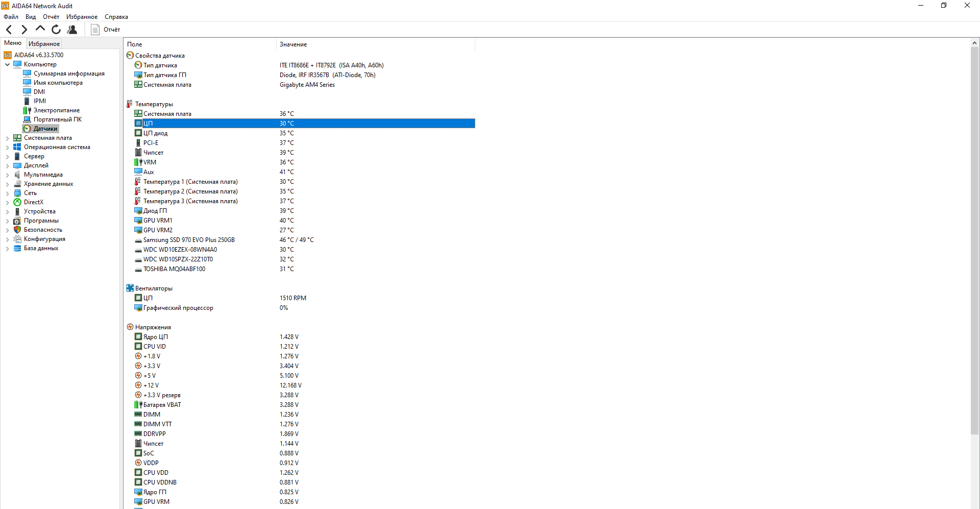
Task: Click the Поле column header
Action: (200, 44)
